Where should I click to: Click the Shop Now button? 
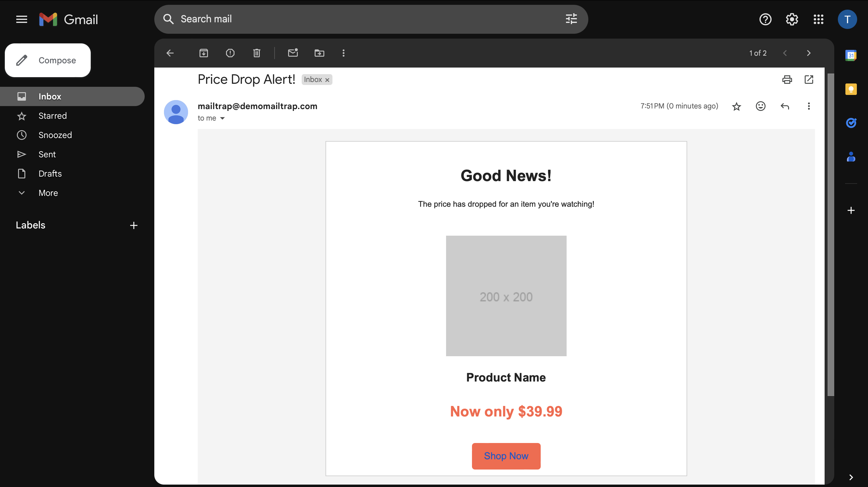pyautogui.click(x=506, y=456)
